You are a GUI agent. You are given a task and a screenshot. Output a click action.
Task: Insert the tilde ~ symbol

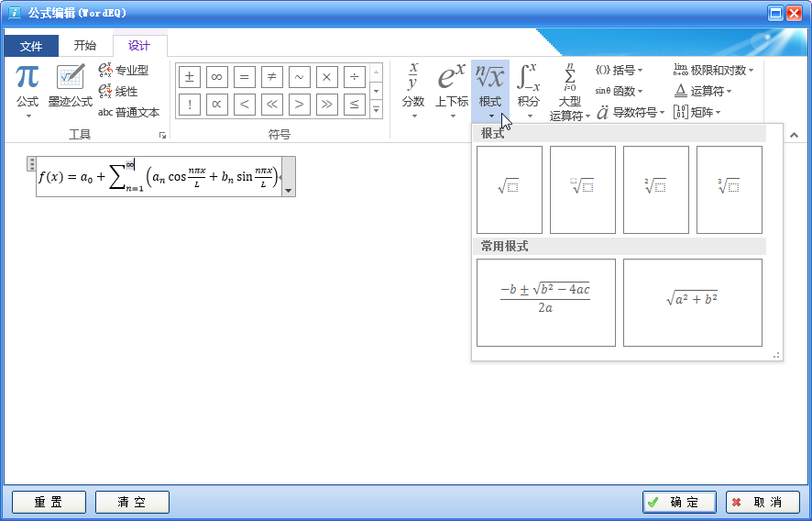(x=300, y=77)
